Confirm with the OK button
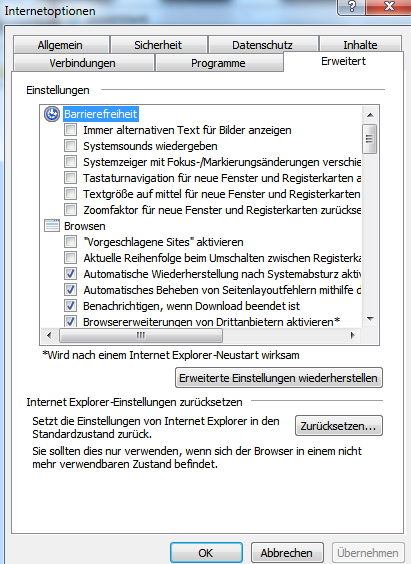 [x=206, y=553]
